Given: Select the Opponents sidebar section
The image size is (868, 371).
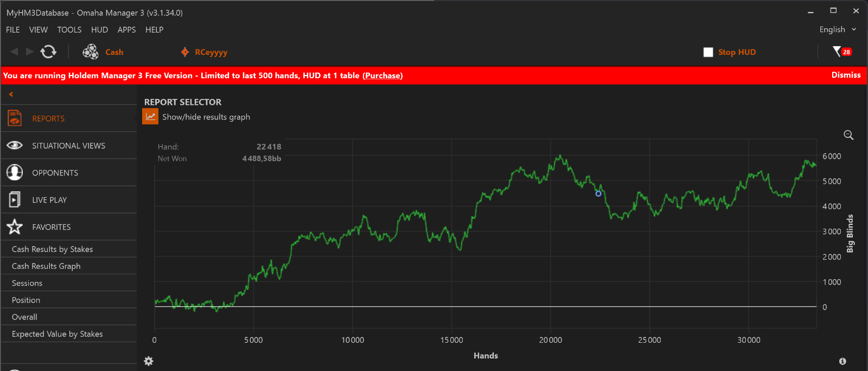Looking at the screenshot, I should (x=55, y=173).
